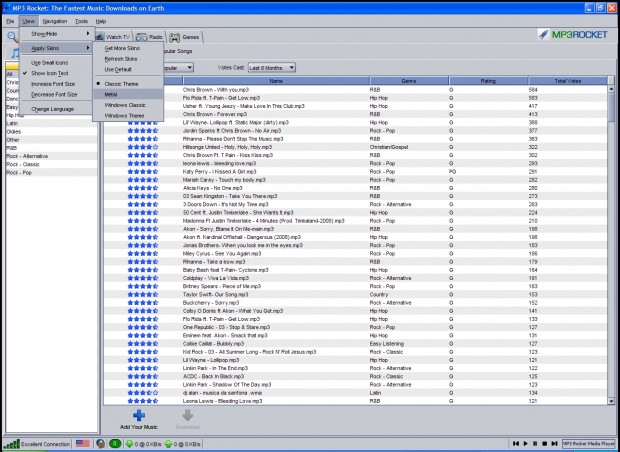Select the Metal skin
Image resolution: width=620 pixels, height=452 pixels.
point(128,94)
